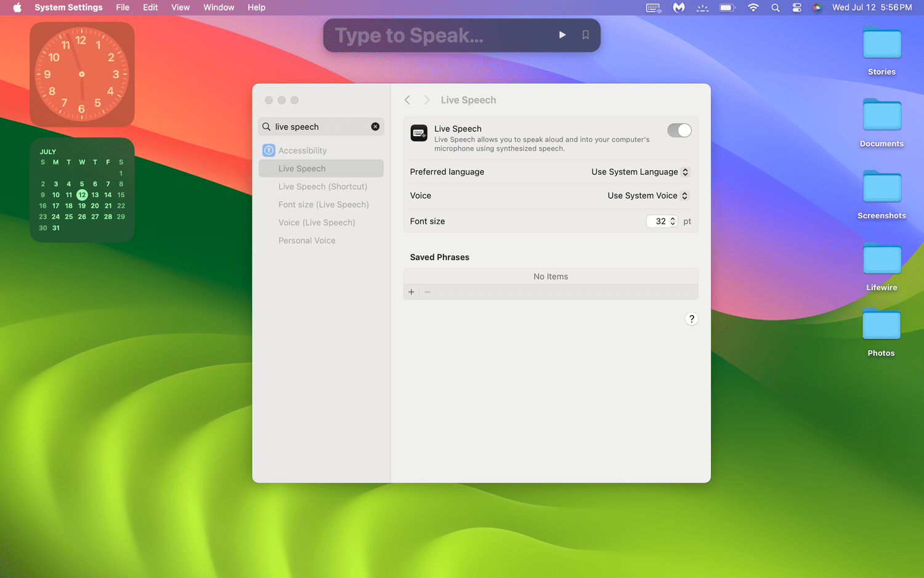Click the Wi-Fi icon in the menu bar
This screenshot has width=924, height=578.
pos(753,7)
